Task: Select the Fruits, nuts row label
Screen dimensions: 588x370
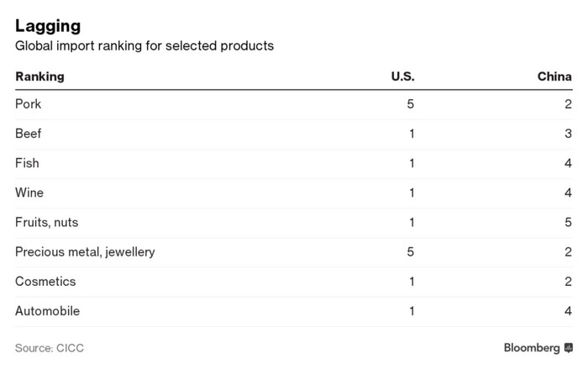Action: pyautogui.click(x=47, y=222)
